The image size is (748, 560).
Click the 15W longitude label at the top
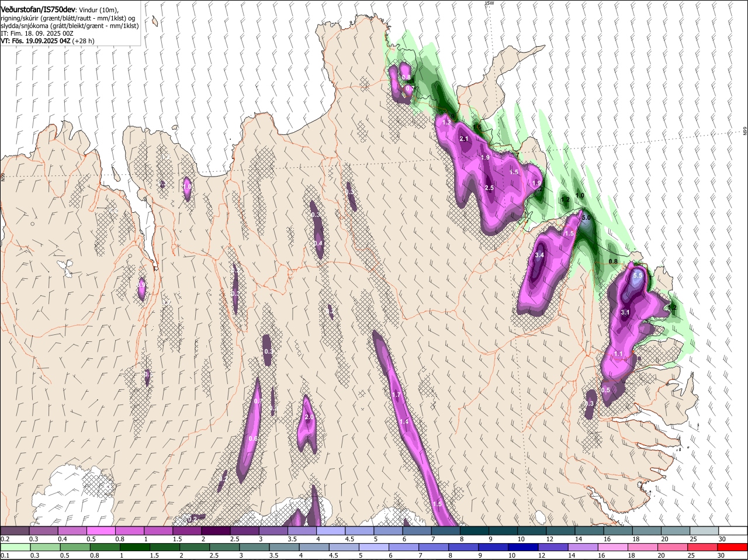(x=489, y=4)
